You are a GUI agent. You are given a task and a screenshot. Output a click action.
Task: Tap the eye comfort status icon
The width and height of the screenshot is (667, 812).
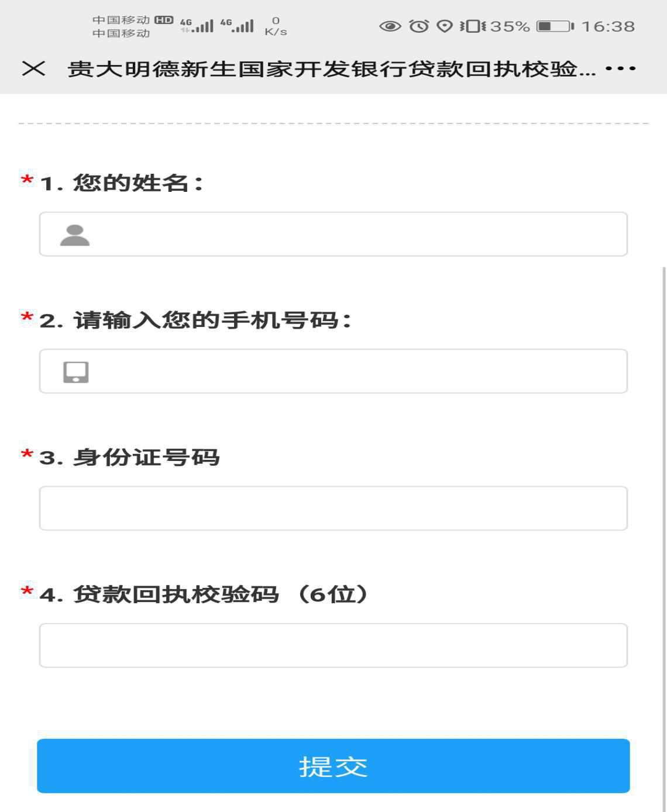click(x=390, y=26)
